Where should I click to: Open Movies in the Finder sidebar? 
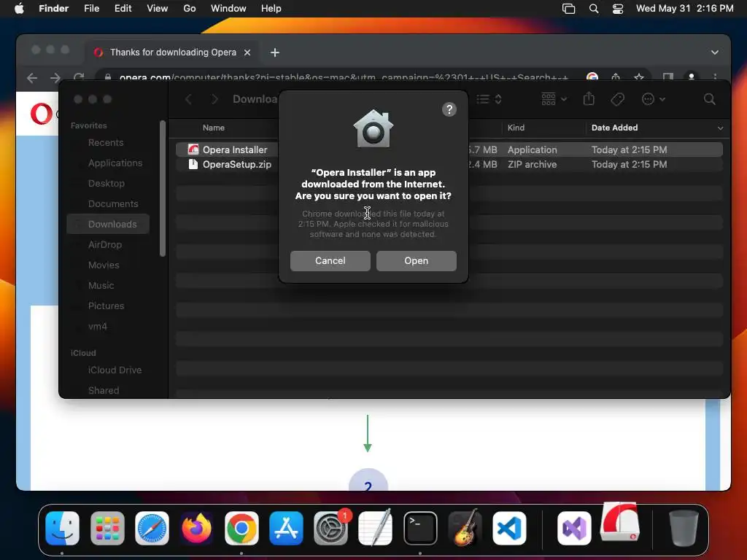coord(104,265)
